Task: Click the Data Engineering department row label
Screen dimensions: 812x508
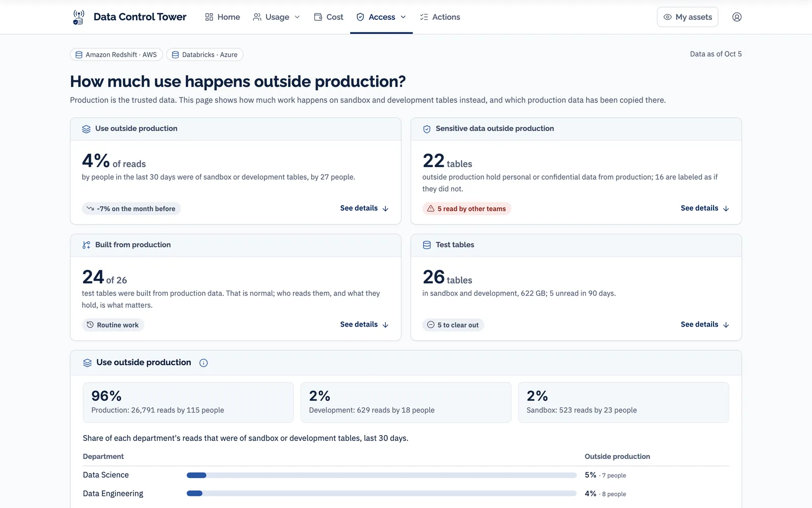Action: (x=113, y=494)
